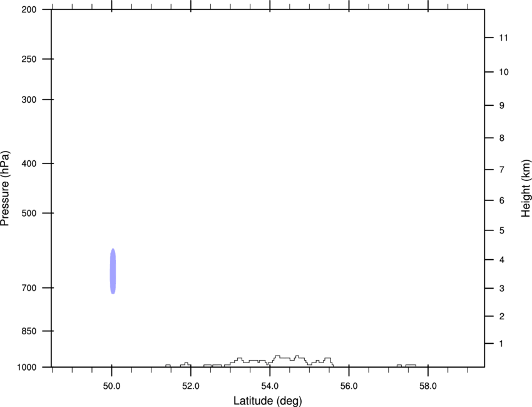Image resolution: width=532 pixels, height=407 pixels.
Task: Click latitude tick label '58.0'
Action: [x=428, y=386]
